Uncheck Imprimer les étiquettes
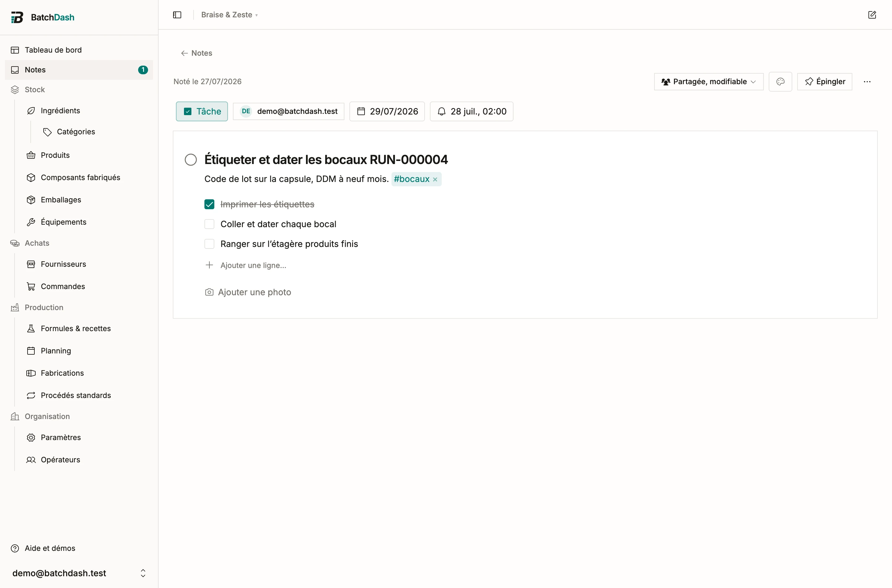This screenshot has width=892, height=588. [x=209, y=204]
